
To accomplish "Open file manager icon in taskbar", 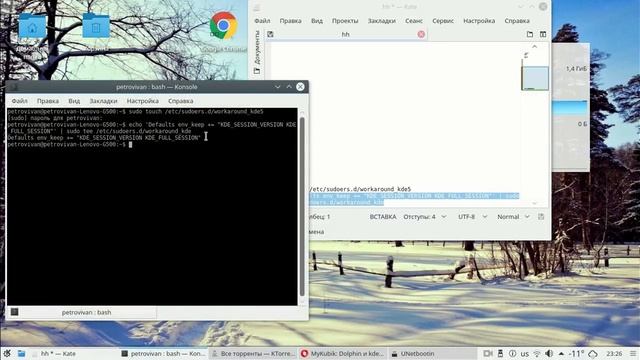I will [x=21, y=353].
